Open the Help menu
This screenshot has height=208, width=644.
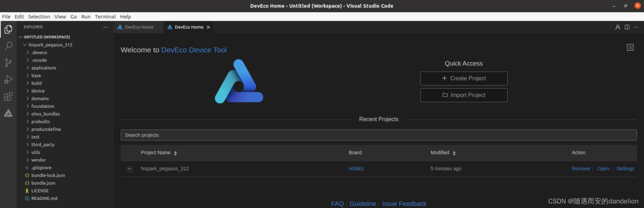pos(125,17)
